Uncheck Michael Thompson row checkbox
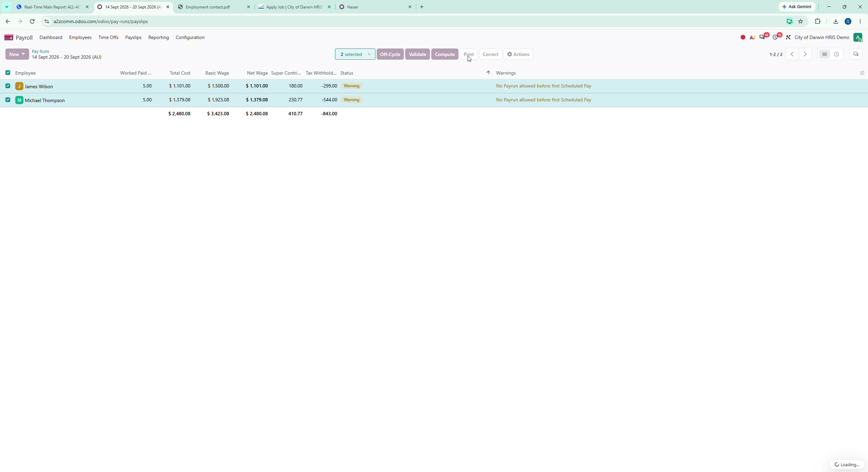 click(x=8, y=100)
